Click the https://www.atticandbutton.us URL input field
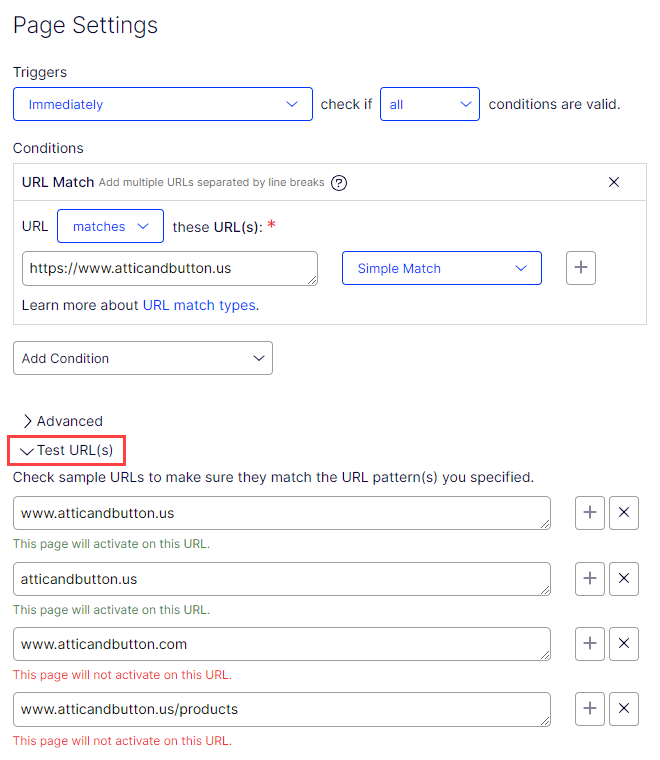Image resolution: width=660 pixels, height=760 pixels. pyautogui.click(x=165, y=268)
